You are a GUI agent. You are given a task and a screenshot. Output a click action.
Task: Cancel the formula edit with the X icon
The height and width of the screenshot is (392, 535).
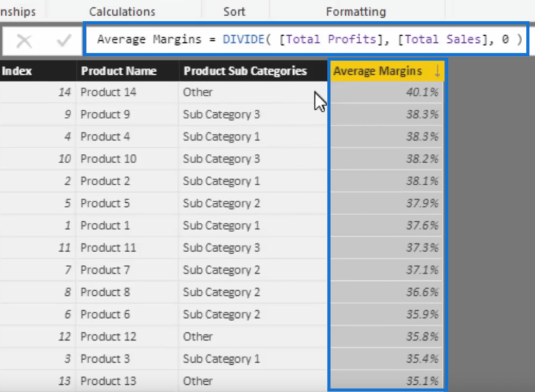(x=24, y=42)
